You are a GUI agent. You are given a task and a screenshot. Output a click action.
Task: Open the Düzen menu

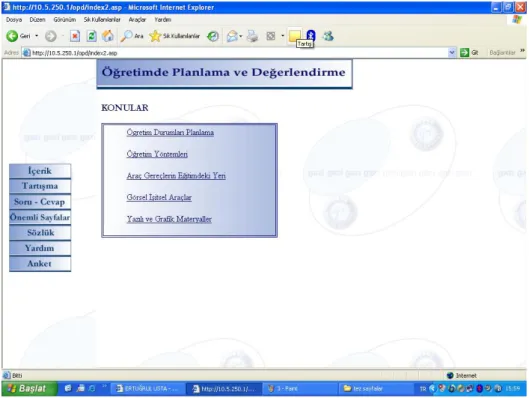(37, 20)
